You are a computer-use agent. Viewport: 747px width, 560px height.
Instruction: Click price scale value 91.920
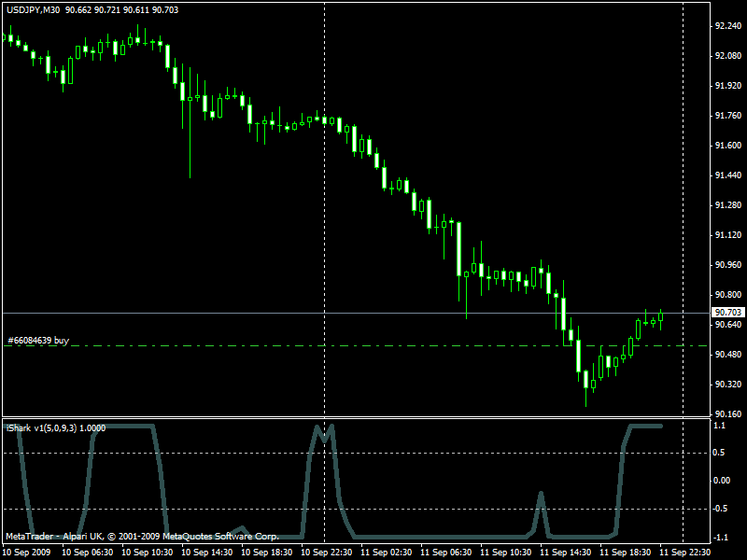point(728,86)
